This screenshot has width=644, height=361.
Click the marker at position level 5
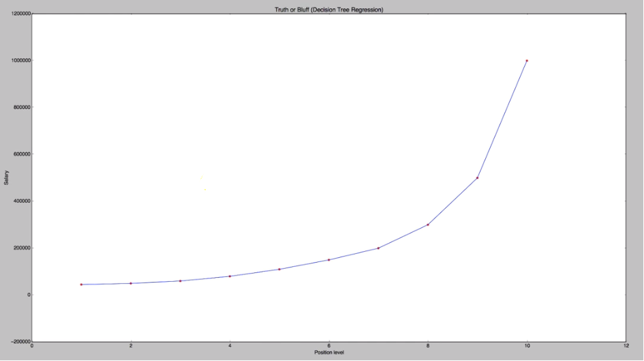point(279,269)
